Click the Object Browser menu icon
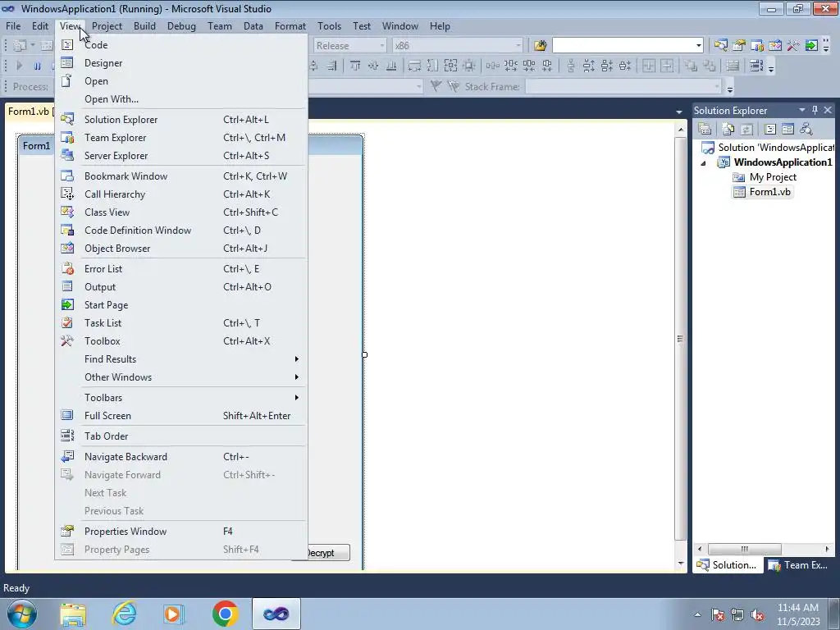This screenshot has width=840, height=630. tap(67, 248)
